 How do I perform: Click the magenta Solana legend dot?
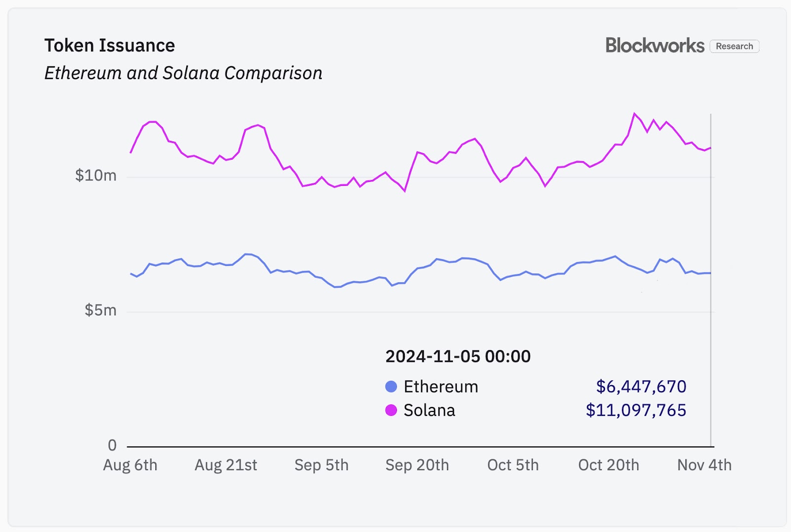(391, 410)
